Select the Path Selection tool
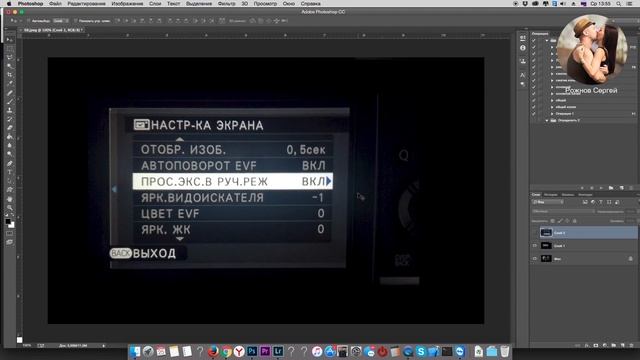 point(10,181)
